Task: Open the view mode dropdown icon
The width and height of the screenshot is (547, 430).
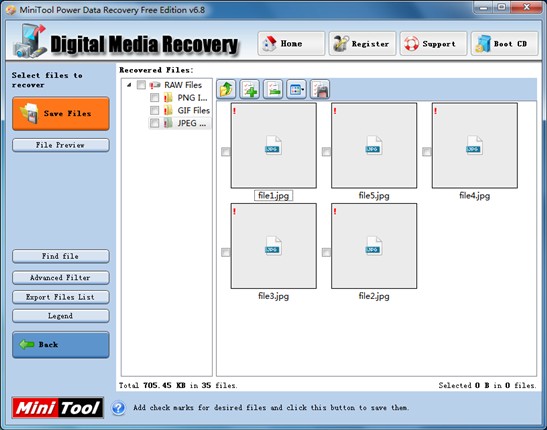Action: (x=297, y=89)
